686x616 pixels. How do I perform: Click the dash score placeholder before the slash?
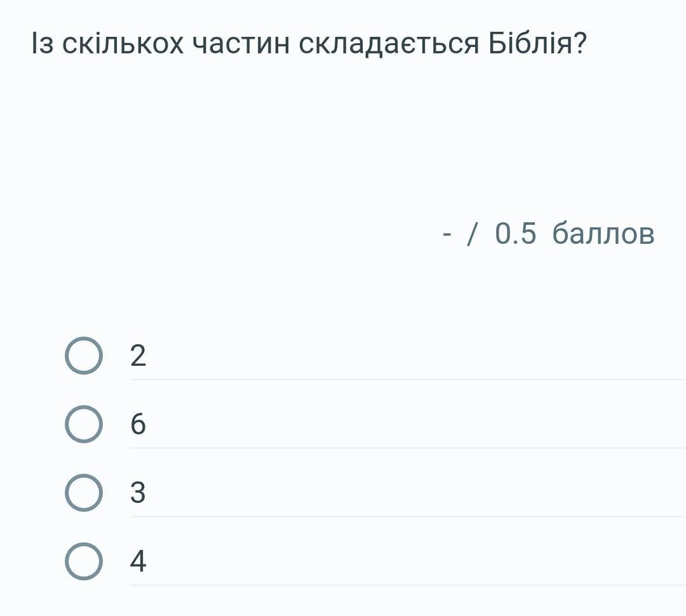[x=447, y=233]
